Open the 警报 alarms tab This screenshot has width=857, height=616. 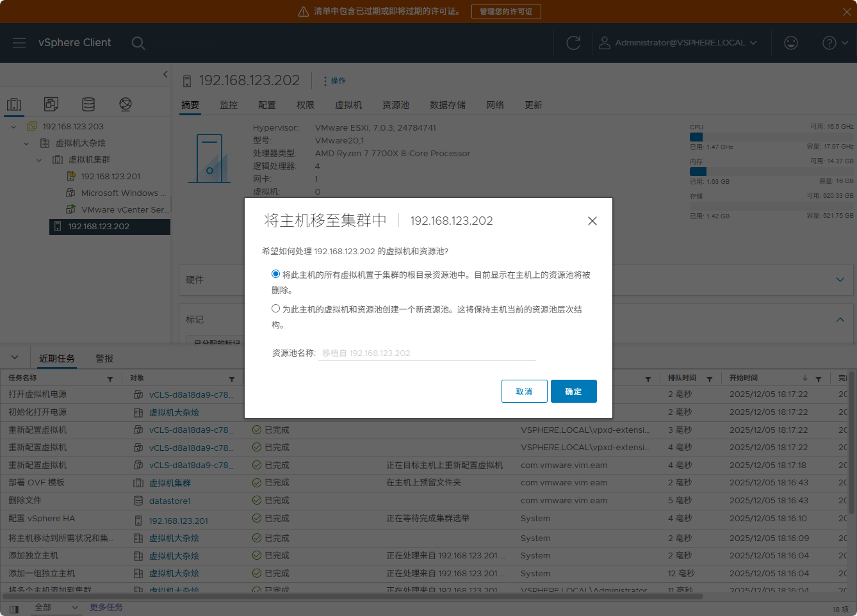(x=104, y=359)
